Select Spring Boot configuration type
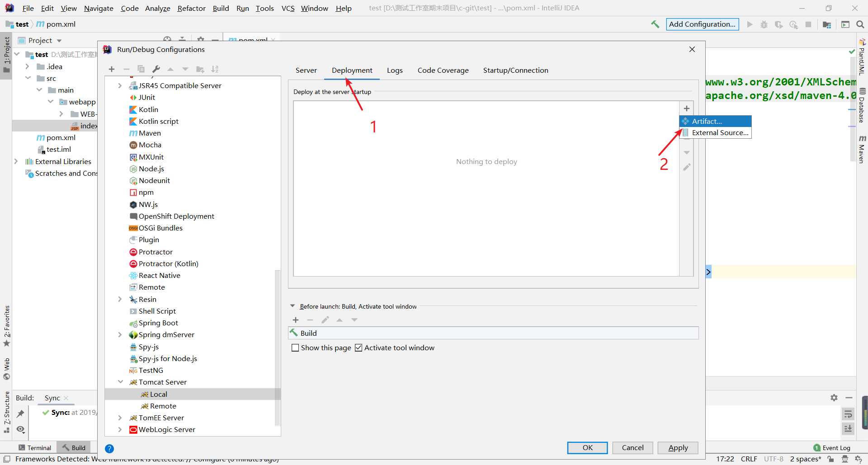The width and height of the screenshot is (868, 465). tap(158, 323)
